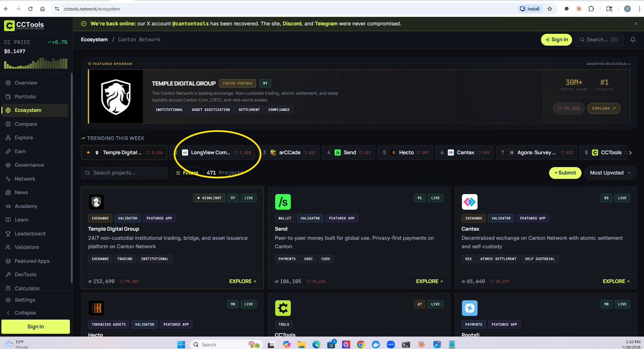Click the Validators sidebar icon
The width and height of the screenshot is (644, 349).
(x=8, y=247)
